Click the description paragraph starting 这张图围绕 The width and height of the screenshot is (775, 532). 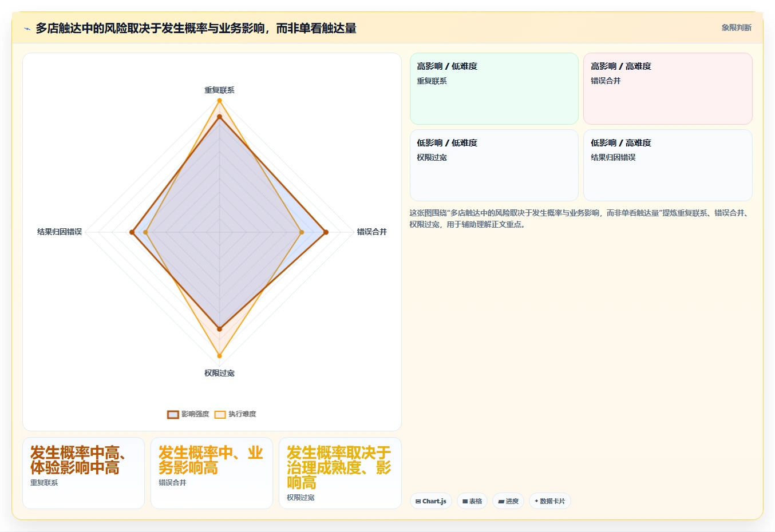(580, 219)
